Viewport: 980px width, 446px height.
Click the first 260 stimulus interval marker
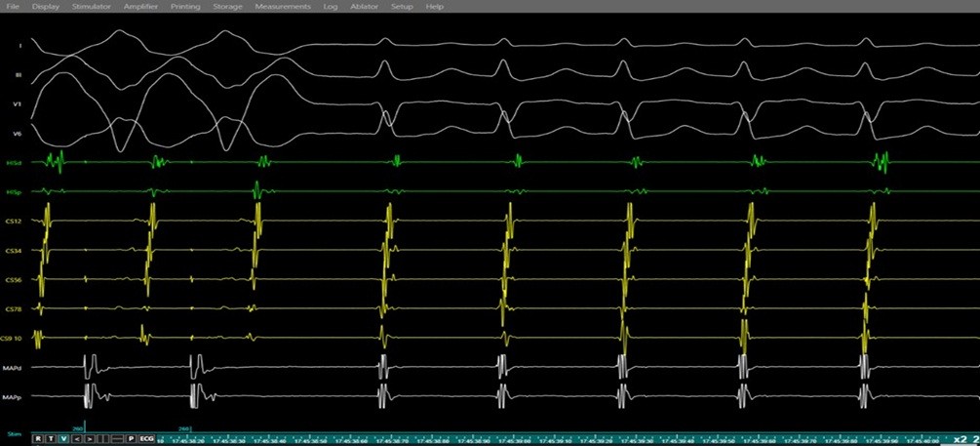[78, 427]
